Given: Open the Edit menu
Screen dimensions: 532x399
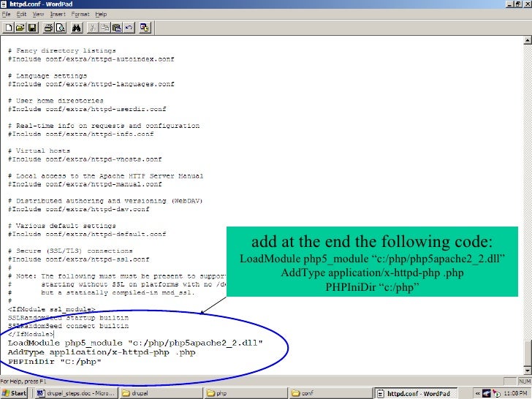Looking at the screenshot, I should pos(21,15).
